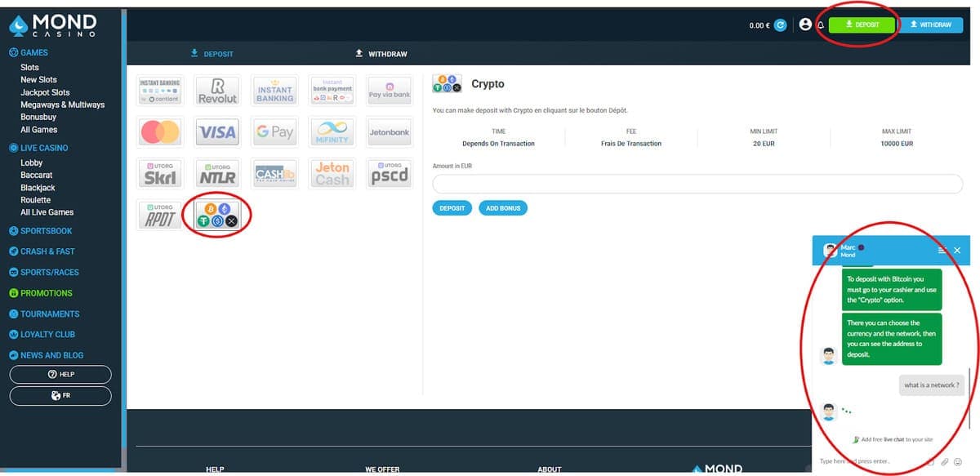Open the Live Casino section
This screenshot has height=476, width=980.
click(x=38, y=148)
